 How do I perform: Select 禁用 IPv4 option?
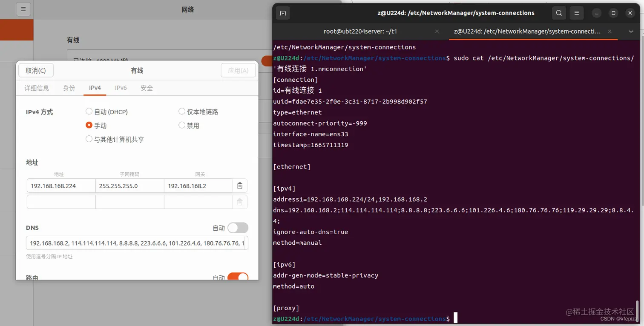click(189, 126)
